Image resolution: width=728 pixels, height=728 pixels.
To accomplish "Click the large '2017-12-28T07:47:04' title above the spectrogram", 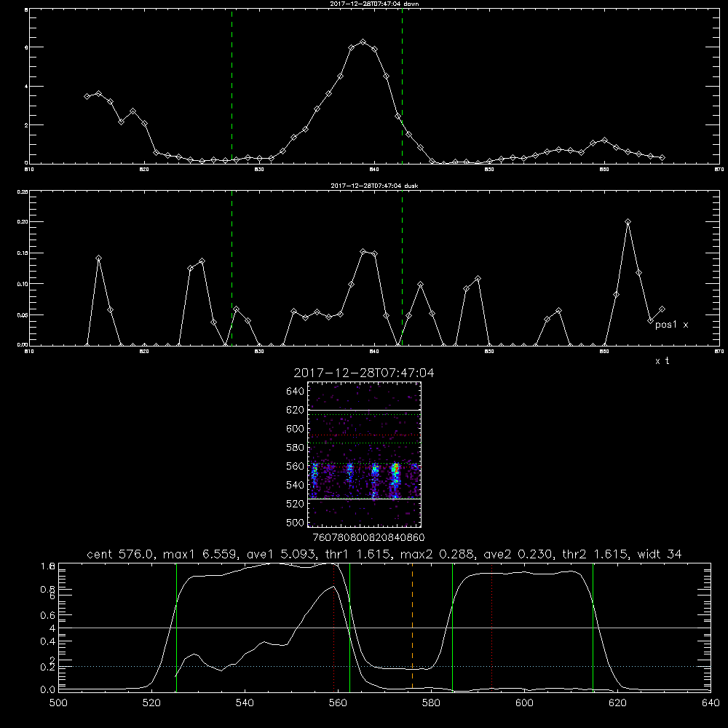I will pyautogui.click(x=364, y=373).
